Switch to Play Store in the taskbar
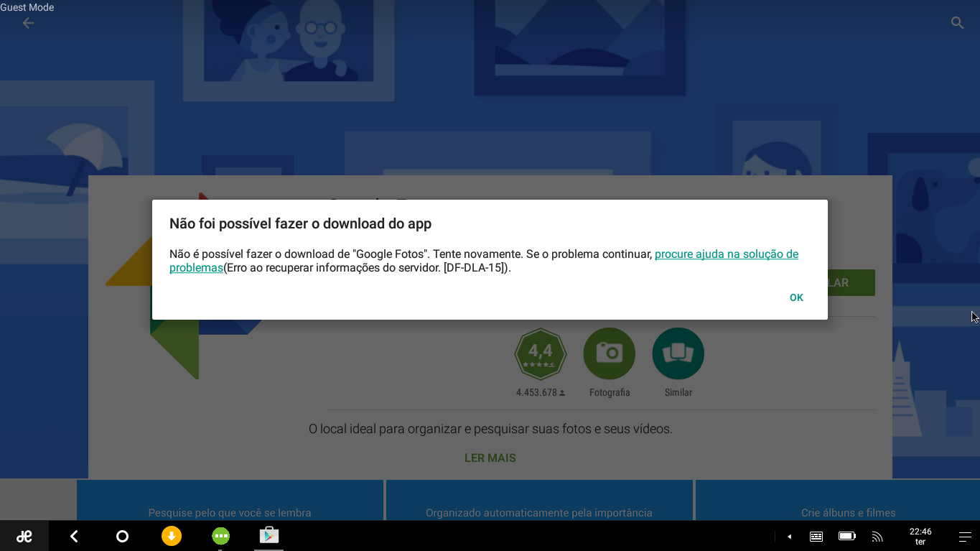Screen dimensions: 980x551 click(269, 536)
